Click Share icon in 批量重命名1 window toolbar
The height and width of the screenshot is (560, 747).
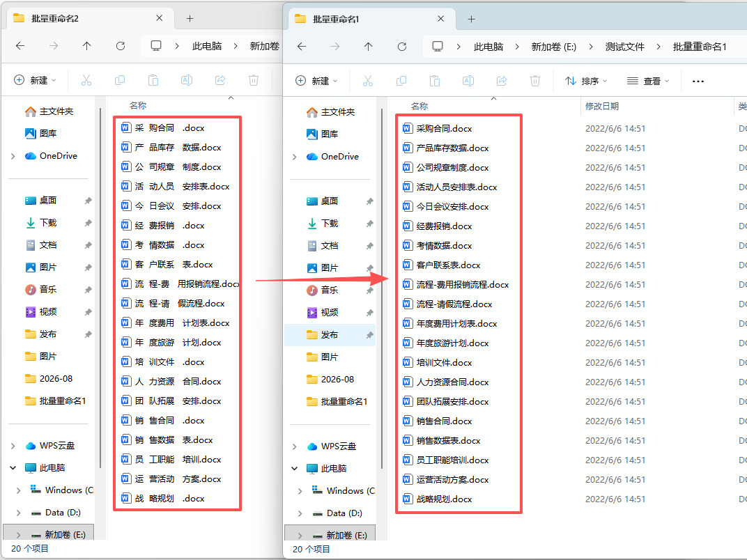pos(502,81)
